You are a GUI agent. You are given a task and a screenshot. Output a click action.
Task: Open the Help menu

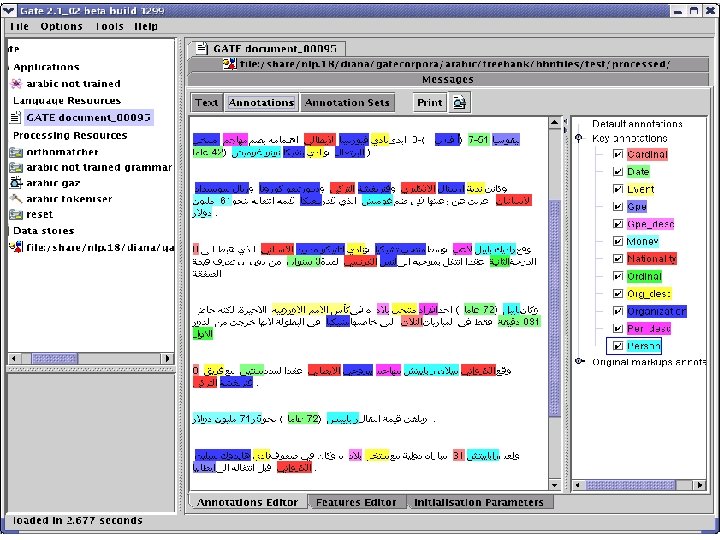pyautogui.click(x=146, y=27)
